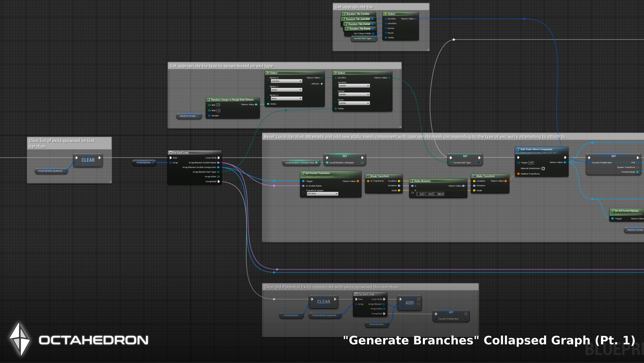This screenshot has height=363, width=644.
Task: Select the 'Get appropriate tile' comment header
Action: pos(381,7)
